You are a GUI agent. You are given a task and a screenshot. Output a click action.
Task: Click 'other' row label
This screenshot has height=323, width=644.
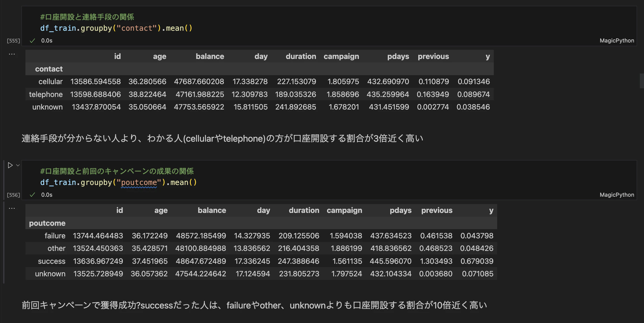pos(56,248)
